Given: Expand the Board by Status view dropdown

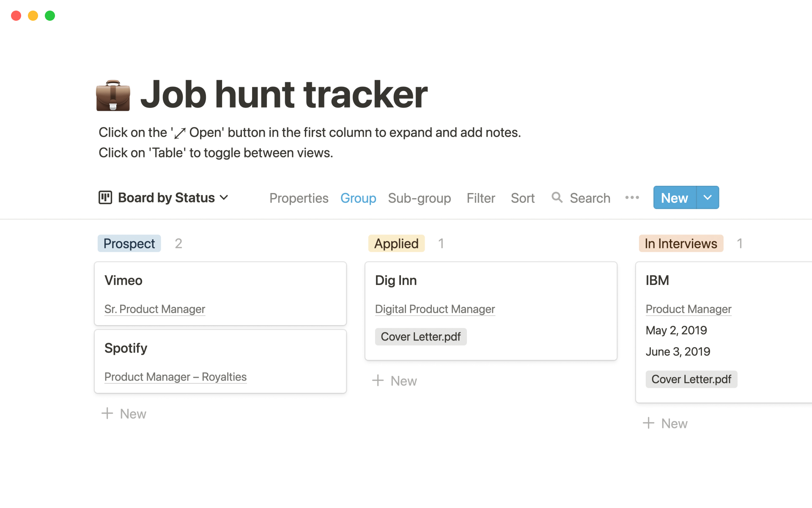Looking at the screenshot, I should click(x=224, y=197).
